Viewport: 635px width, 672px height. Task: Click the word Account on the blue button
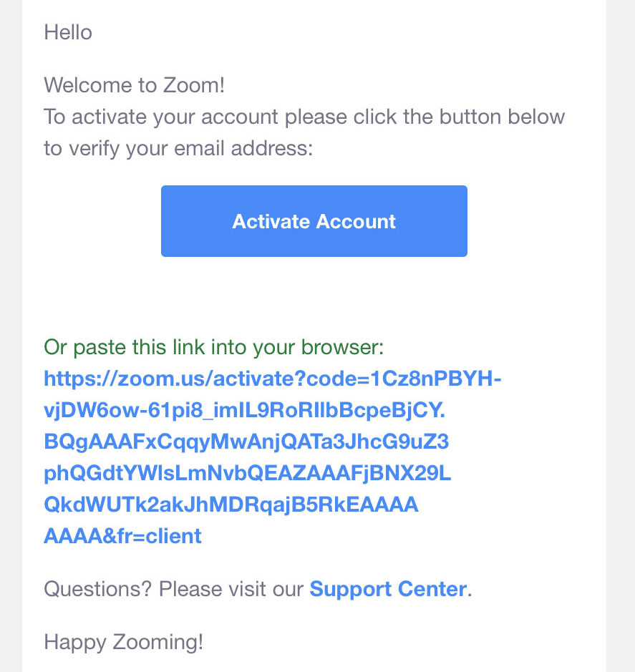coord(356,222)
